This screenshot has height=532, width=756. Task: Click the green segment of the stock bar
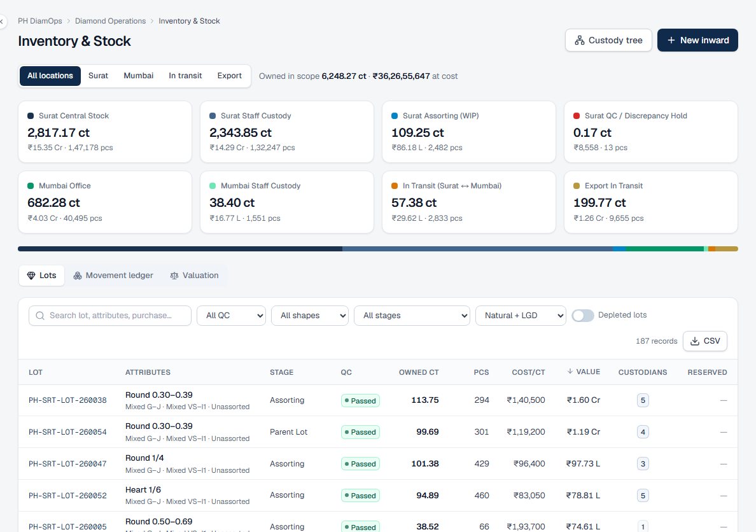(665, 249)
